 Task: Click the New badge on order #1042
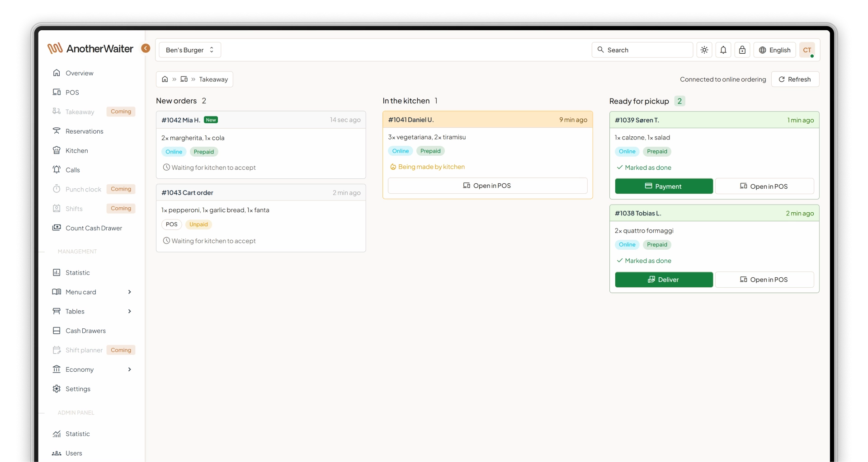(x=211, y=120)
